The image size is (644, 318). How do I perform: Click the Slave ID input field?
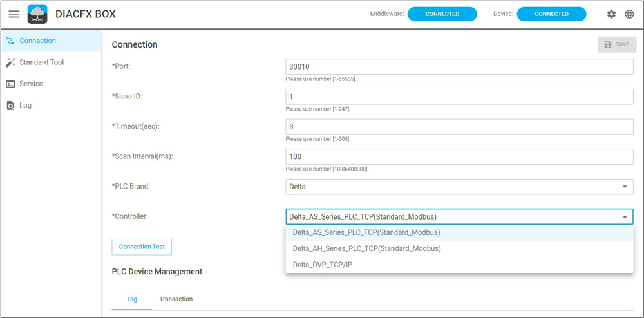tap(459, 97)
